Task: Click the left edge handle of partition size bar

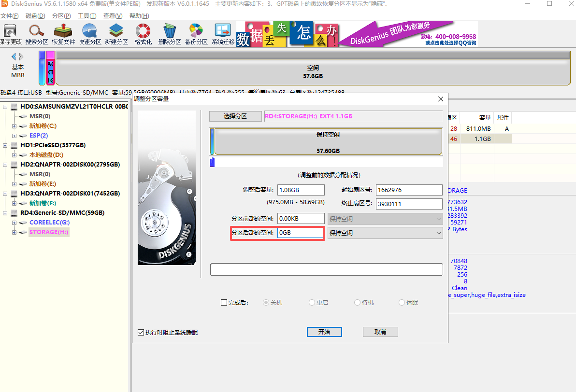Action: coord(212,142)
